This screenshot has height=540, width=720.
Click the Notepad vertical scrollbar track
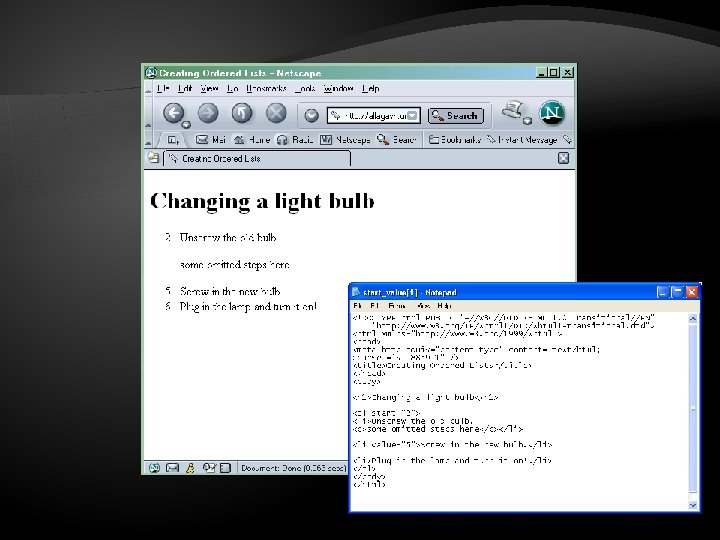click(x=693, y=411)
